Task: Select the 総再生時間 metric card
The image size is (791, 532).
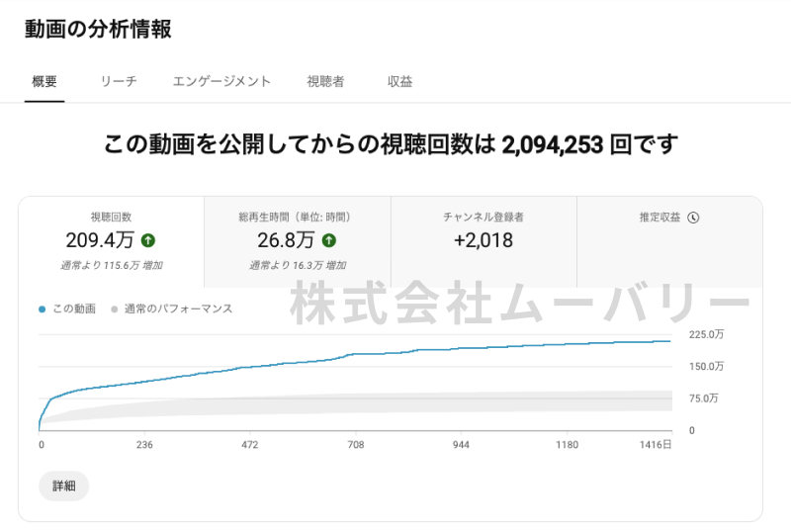Action: pos(297,241)
